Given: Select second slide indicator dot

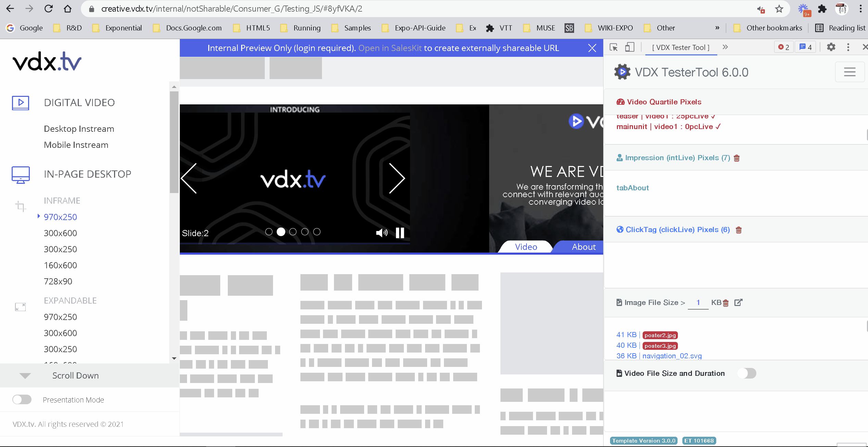Looking at the screenshot, I should [x=281, y=232].
